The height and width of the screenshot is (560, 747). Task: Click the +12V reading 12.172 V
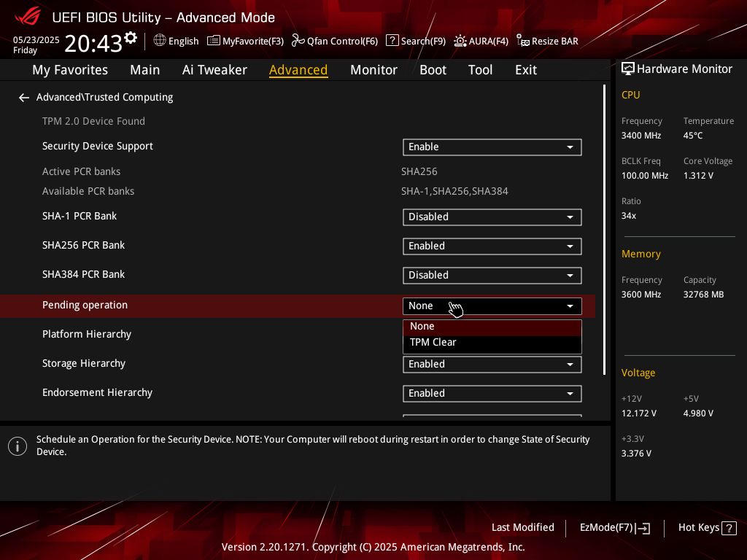[639, 413]
